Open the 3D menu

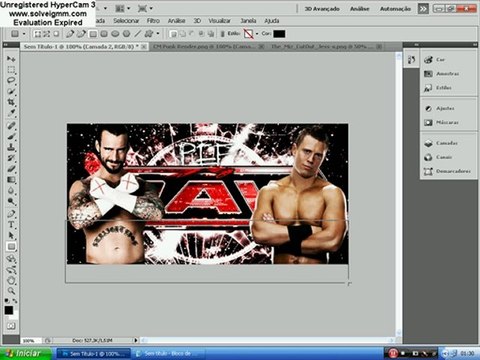[197, 21]
